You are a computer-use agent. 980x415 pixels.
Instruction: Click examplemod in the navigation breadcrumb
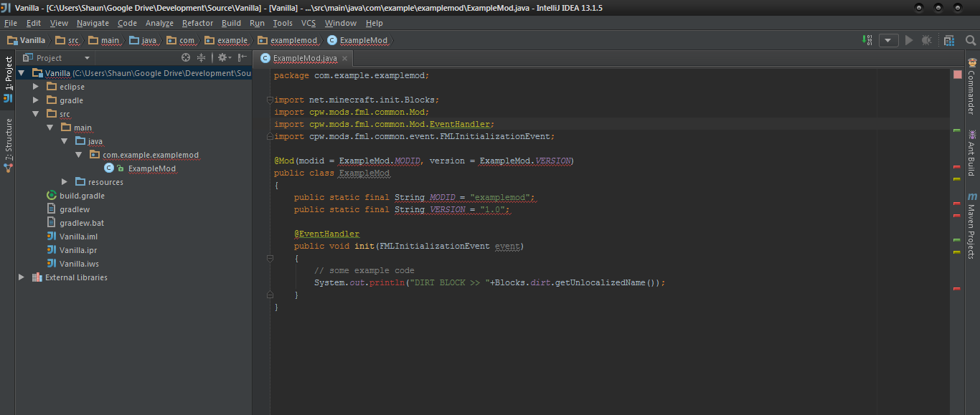(x=287, y=40)
